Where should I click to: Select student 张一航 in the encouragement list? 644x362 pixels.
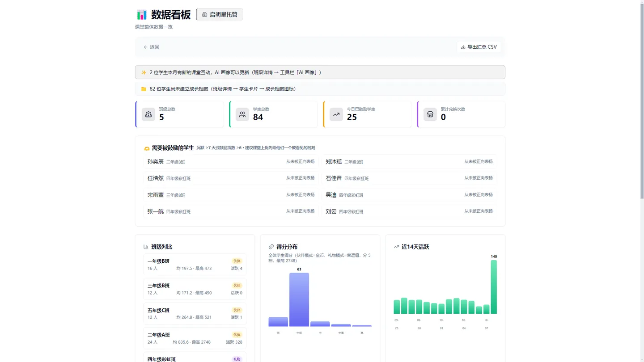231,211
